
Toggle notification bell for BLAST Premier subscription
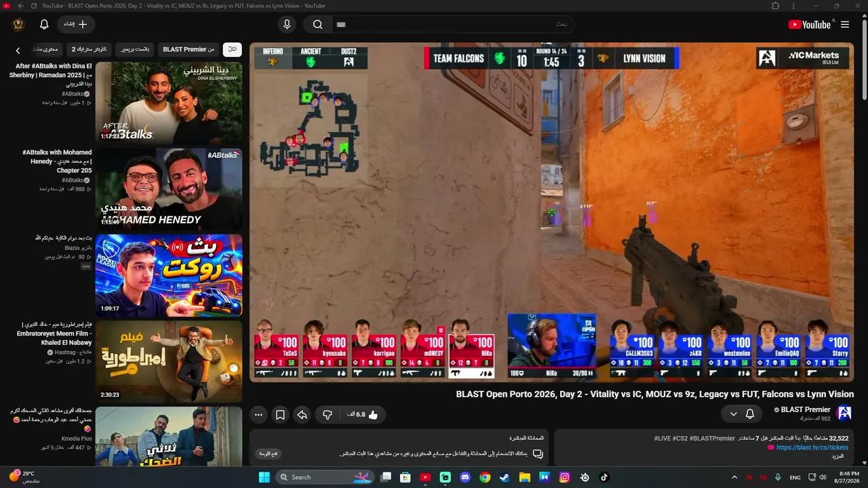pos(750,413)
